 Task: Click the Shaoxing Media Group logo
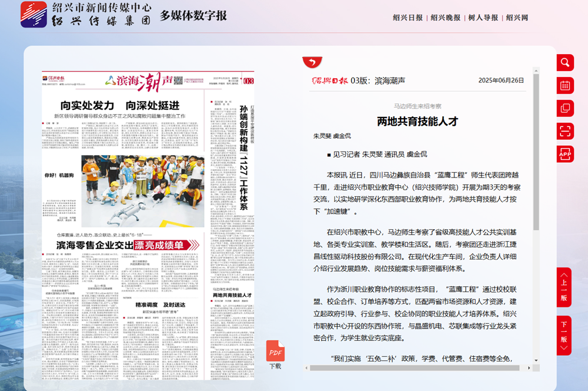(x=34, y=15)
